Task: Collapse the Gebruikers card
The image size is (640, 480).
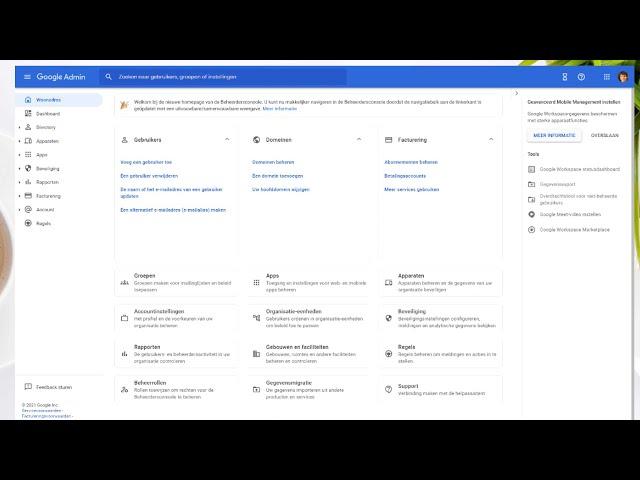Action: coord(227,140)
